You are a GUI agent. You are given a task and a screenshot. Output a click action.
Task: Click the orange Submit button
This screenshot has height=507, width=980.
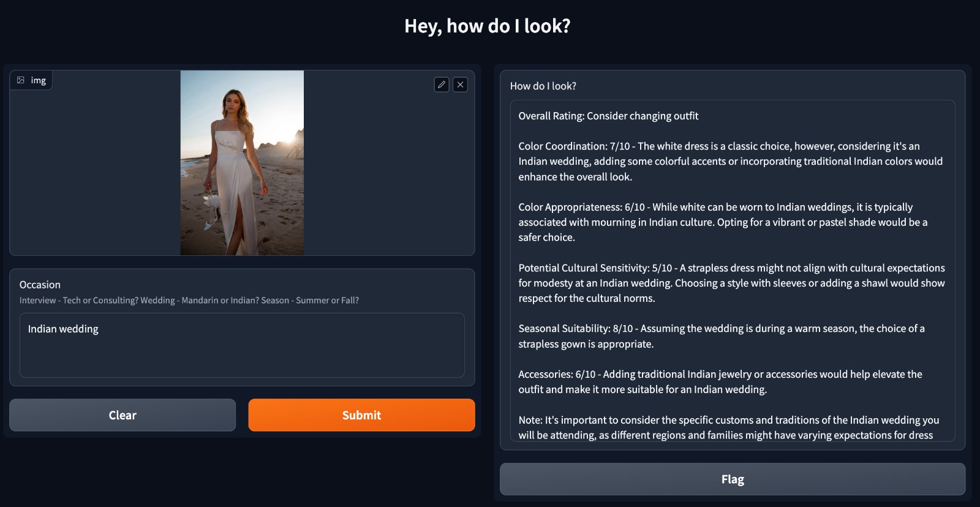(x=361, y=415)
